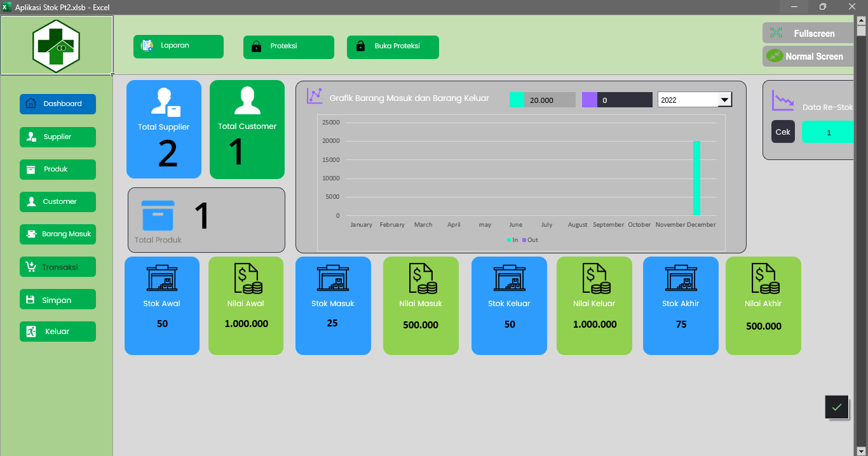Click the Data Re-Stok downward trend icon
This screenshot has height=456, width=868.
[x=782, y=100]
